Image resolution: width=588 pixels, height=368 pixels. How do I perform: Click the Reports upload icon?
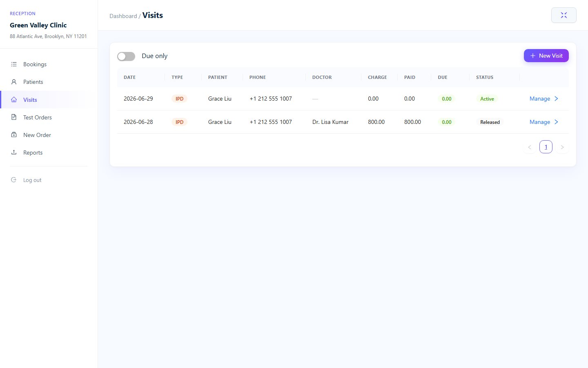point(14,153)
